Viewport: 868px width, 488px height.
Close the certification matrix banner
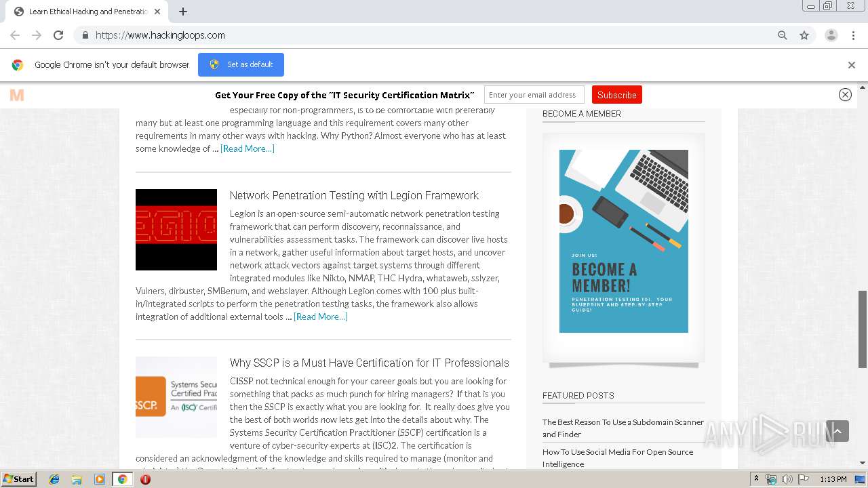[845, 95]
